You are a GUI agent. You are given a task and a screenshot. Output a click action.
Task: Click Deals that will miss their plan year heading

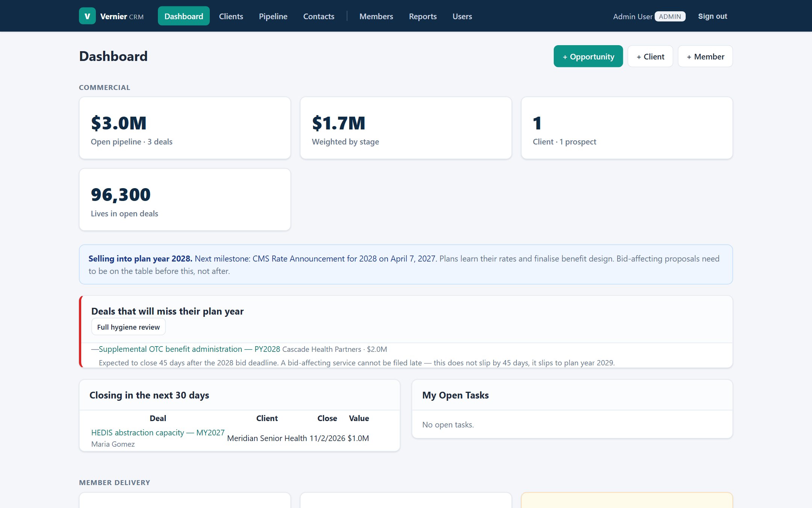[x=167, y=311]
